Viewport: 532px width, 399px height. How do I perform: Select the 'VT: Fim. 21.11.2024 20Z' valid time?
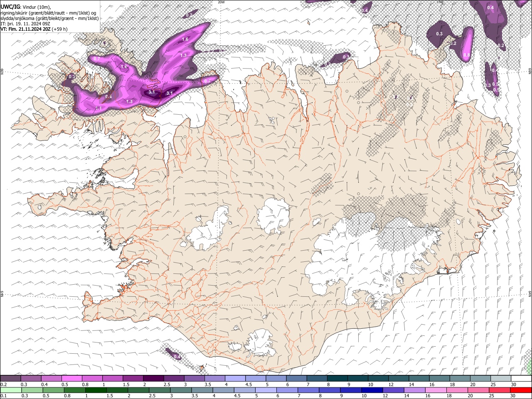click(26, 29)
